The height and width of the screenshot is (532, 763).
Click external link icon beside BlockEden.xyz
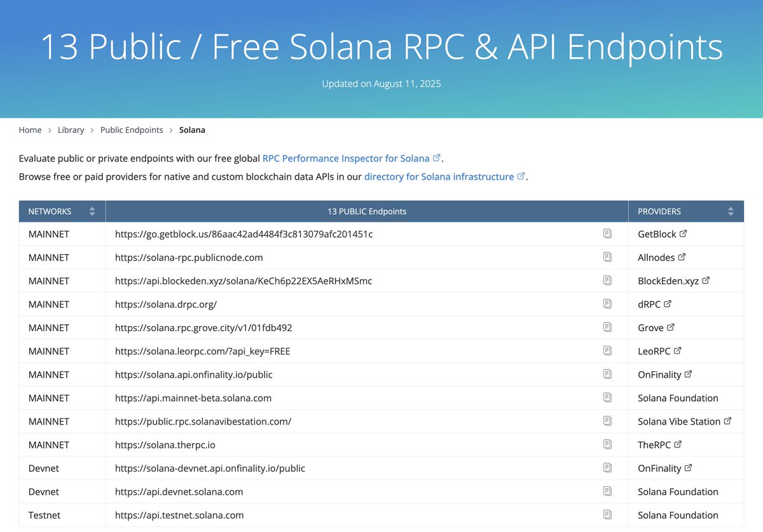click(x=706, y=280)
